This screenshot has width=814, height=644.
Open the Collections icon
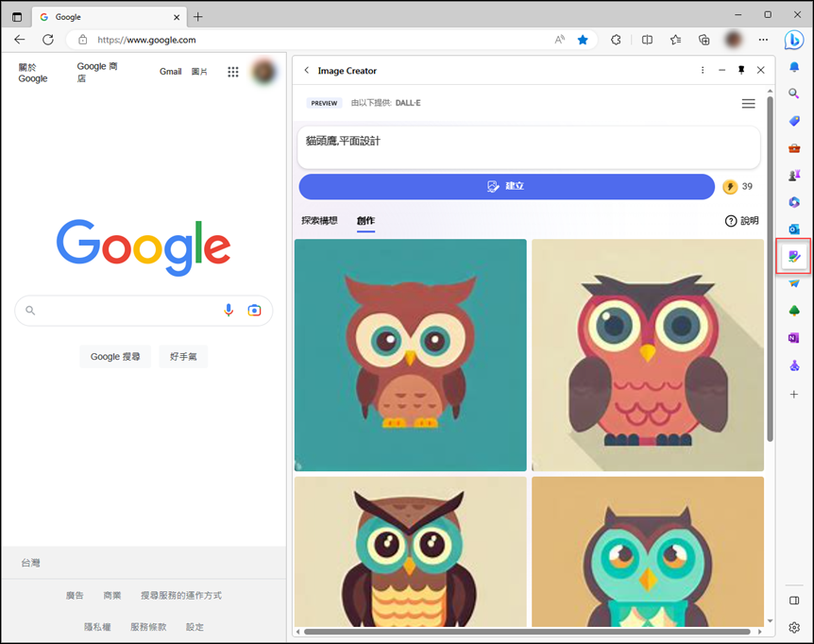(x=704, y=40)
